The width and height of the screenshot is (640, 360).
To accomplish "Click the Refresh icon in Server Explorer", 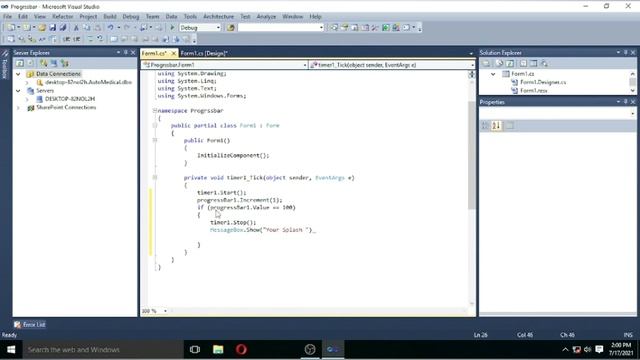I will pyautogui.click(x=19, y=63).
